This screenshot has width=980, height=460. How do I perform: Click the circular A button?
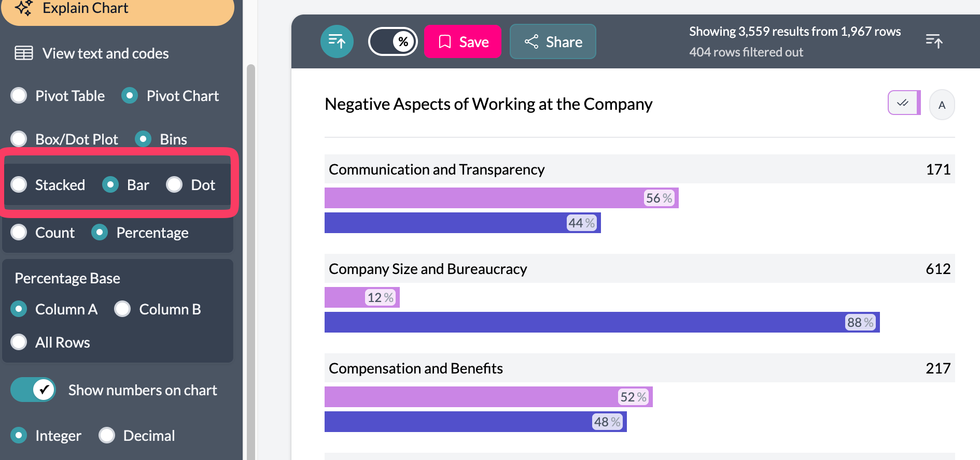pyautogui.click(x=942, y=105)
